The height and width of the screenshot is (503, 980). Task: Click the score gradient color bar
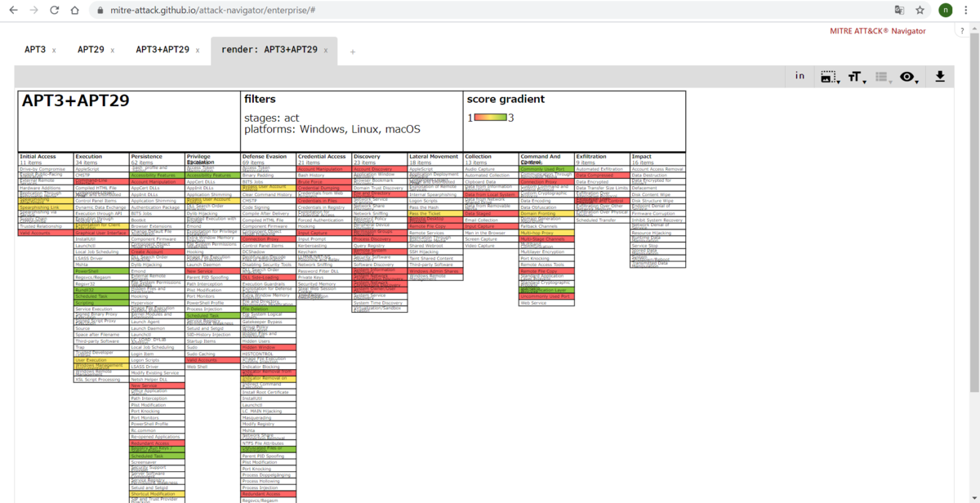[490, 118]
